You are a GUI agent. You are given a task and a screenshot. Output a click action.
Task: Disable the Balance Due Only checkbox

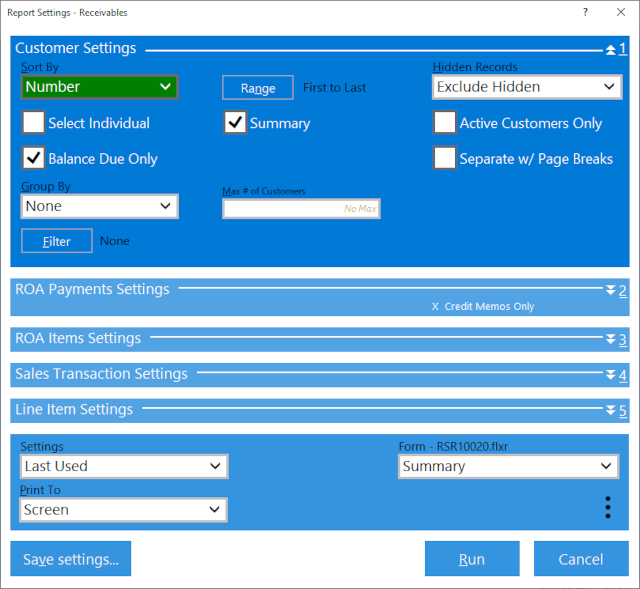click(34, 158)
